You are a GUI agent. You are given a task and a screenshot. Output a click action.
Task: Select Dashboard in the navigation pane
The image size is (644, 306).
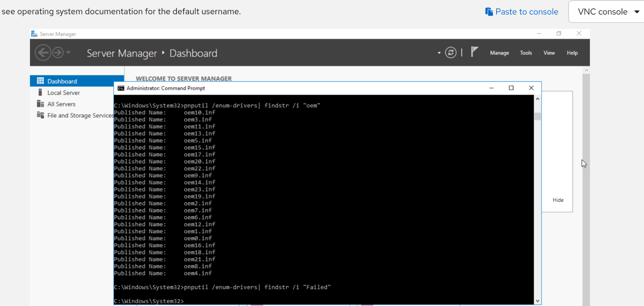click(x=62, y=81)
